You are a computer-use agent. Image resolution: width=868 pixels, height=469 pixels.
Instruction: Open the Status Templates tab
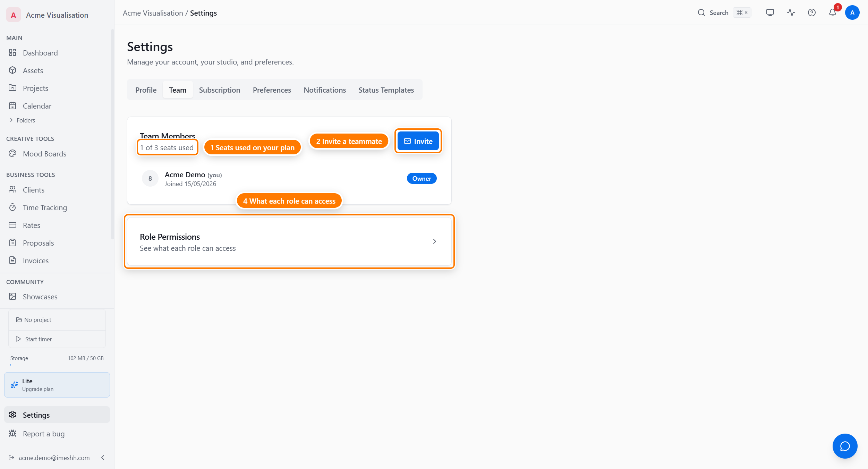386,90
